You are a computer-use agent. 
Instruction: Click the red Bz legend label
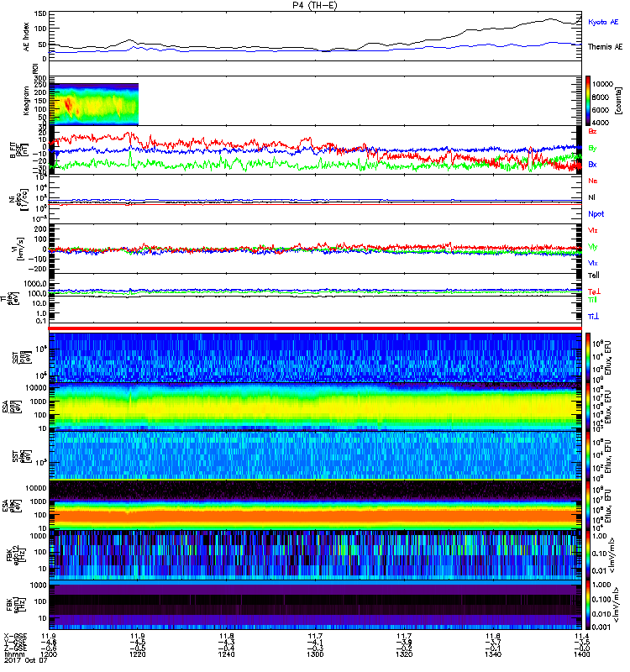point(592,131)
